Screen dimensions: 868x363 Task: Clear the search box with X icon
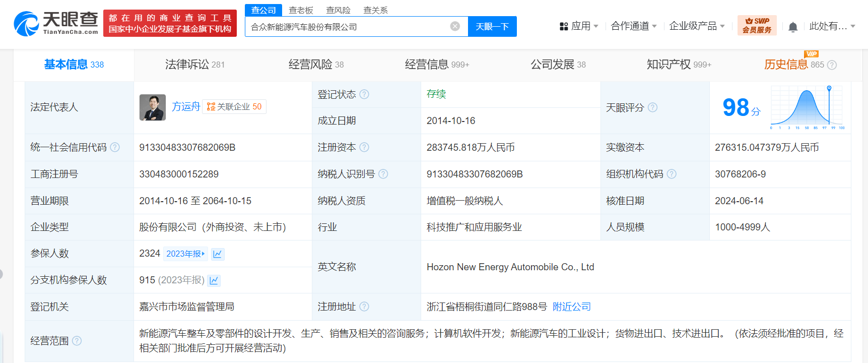455,26
